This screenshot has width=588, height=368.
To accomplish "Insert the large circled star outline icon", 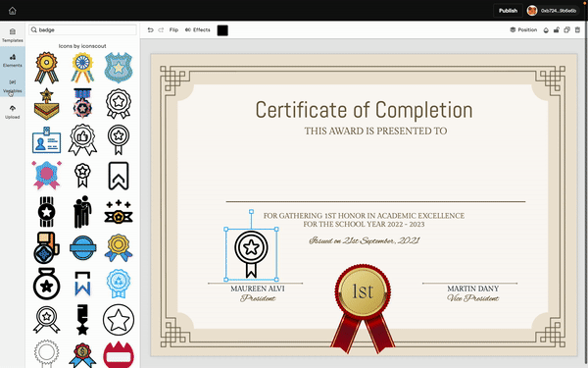I will [119, 320].
